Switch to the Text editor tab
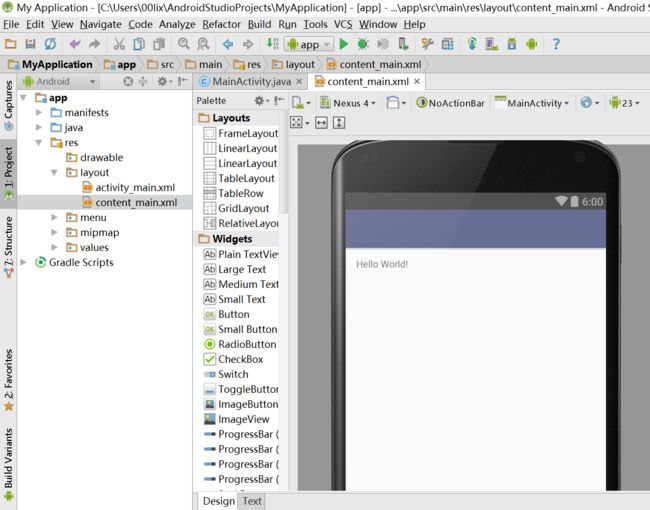This screenshot has width=650, height=510. (x=252, y=501)
